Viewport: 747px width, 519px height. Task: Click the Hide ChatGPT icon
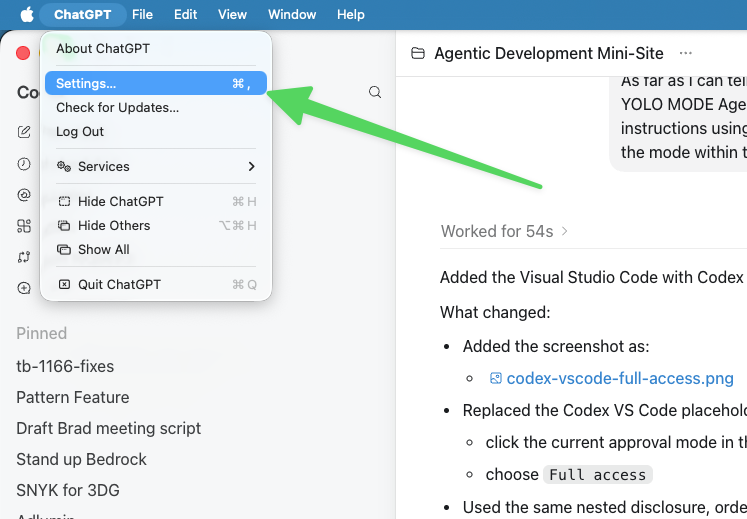(x=64, y=202)
